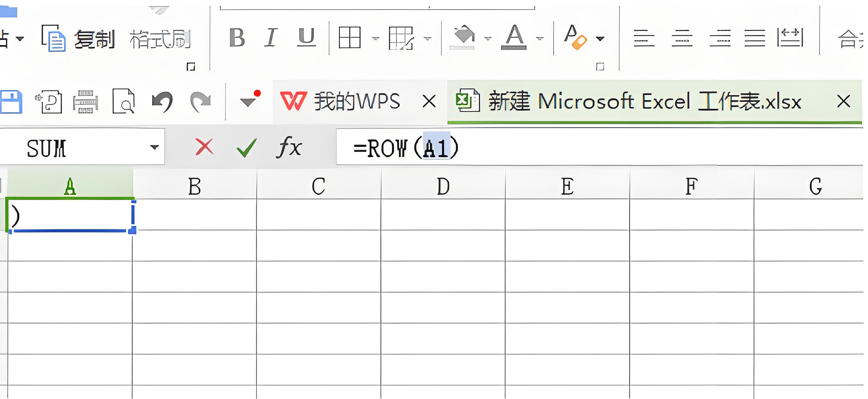Click the Print icon

pyautogui.click(x=85, y=102)
